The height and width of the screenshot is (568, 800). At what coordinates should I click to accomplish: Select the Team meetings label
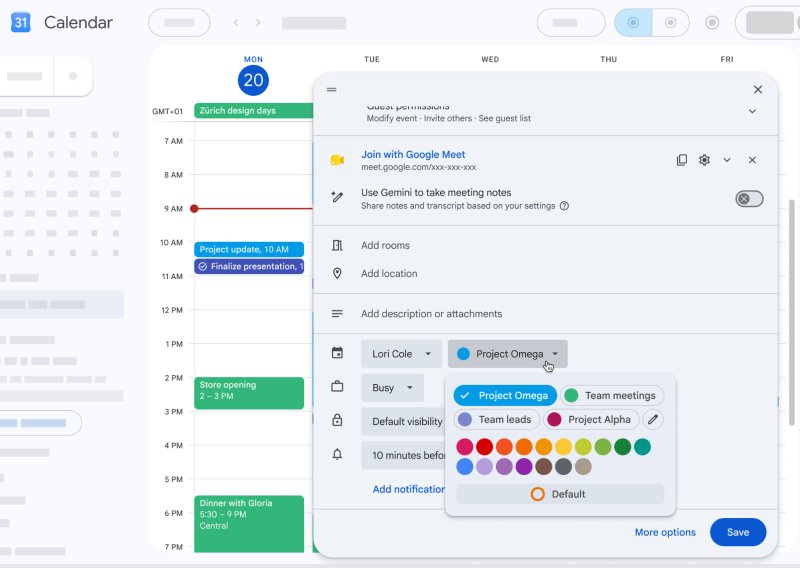click(612, 396)
